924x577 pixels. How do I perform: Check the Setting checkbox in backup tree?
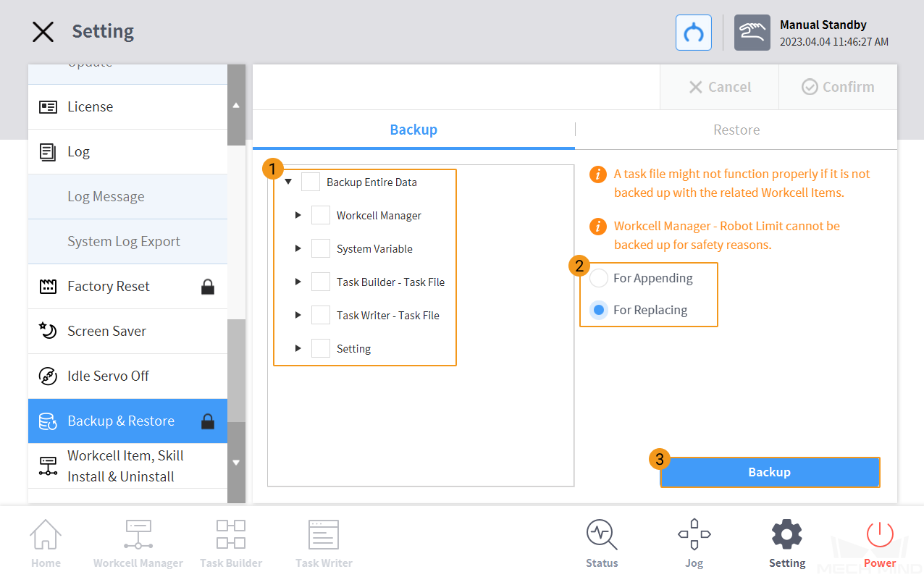pos(321,348)
